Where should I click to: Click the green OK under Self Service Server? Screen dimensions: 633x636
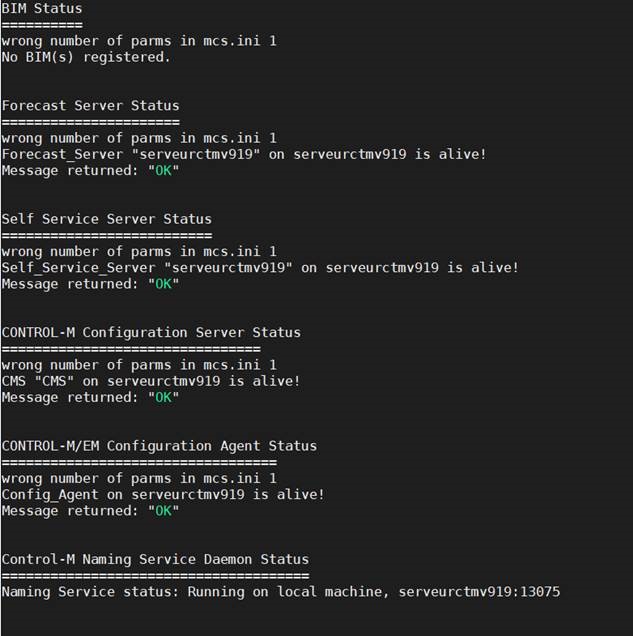pyautogui.click(x=163, y=284)
